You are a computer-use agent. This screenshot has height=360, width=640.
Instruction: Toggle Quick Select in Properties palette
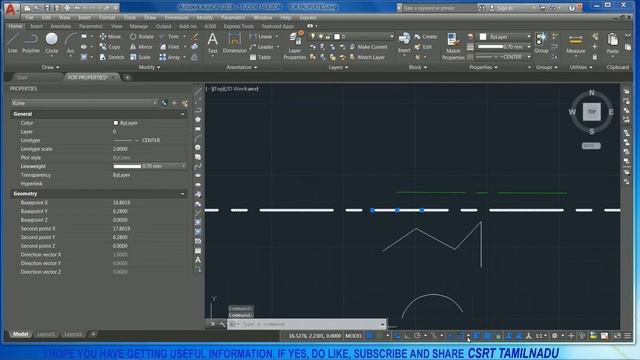(x=184, y=103)
